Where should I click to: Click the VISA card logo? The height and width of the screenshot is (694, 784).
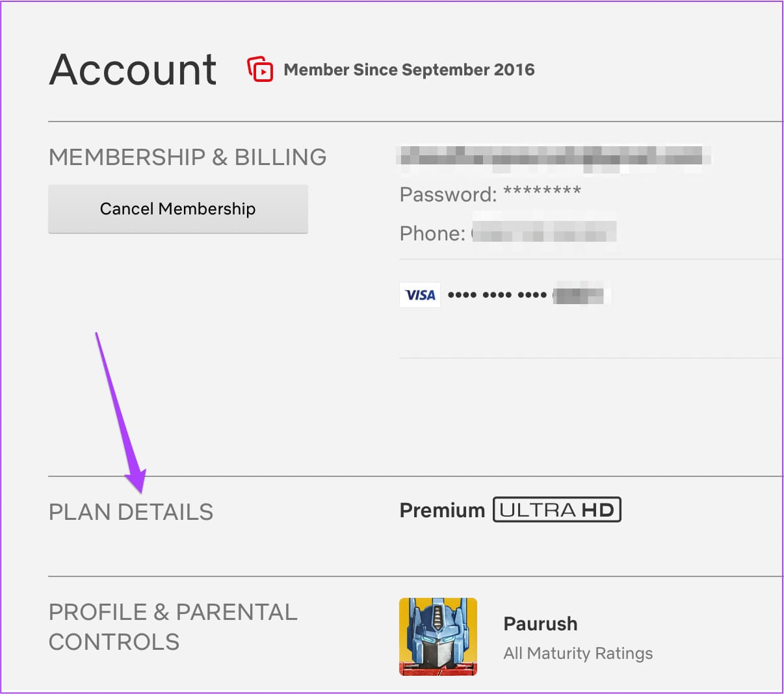point(420,295)
